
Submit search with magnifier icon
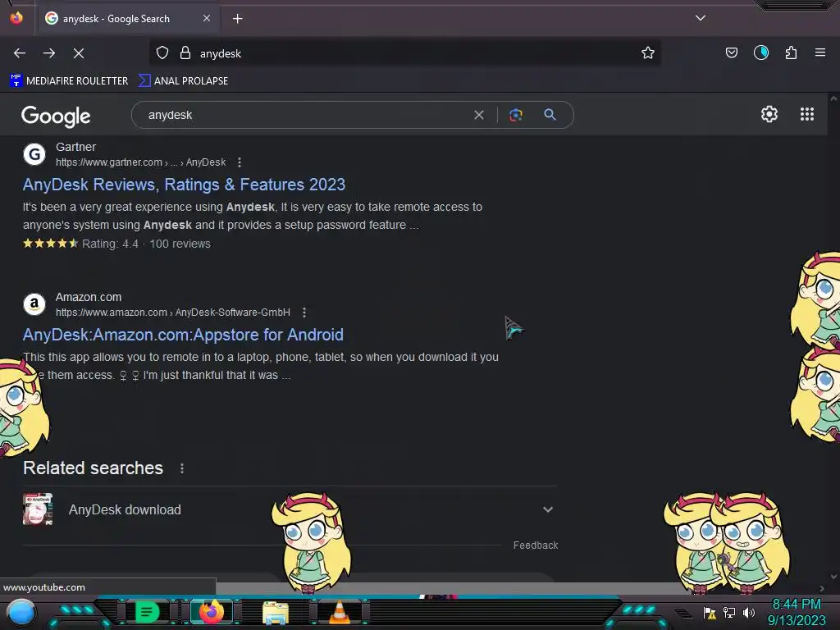[x=550, y=115]
